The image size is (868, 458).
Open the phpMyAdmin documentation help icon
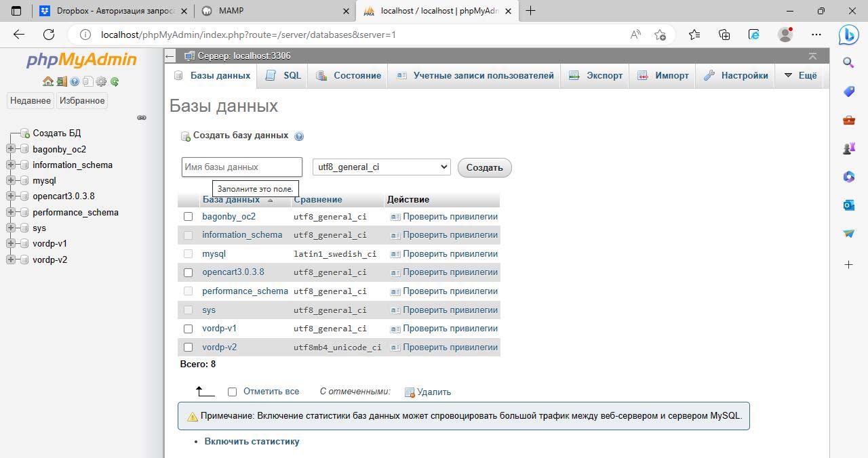point(75,81)
